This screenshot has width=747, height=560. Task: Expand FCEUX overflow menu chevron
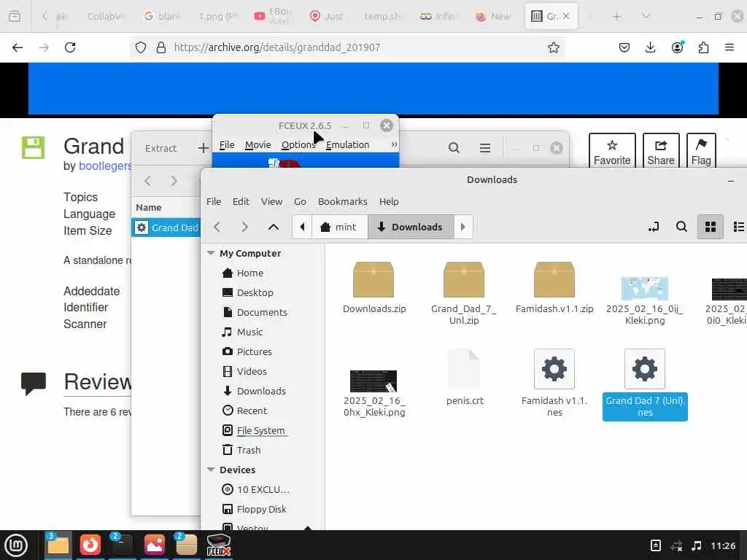[x=394, y=144]
